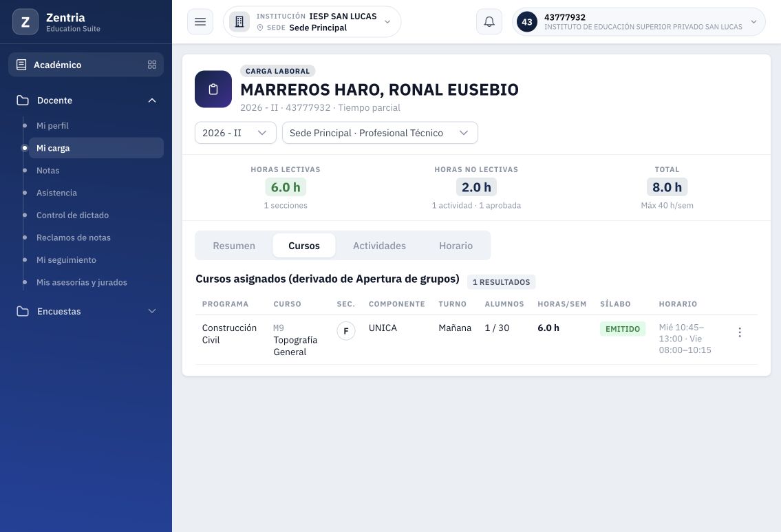Click the Zentria Z logo icon

click(x=25, y=22)
